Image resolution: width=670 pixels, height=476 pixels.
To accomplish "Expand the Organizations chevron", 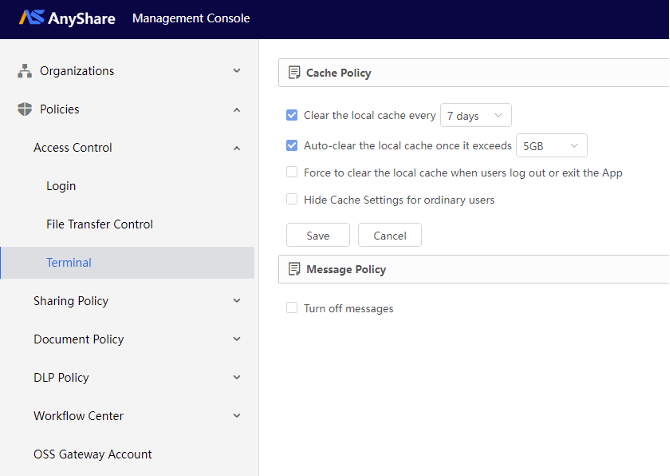I will pyautogui.click(x=237, y=71).
